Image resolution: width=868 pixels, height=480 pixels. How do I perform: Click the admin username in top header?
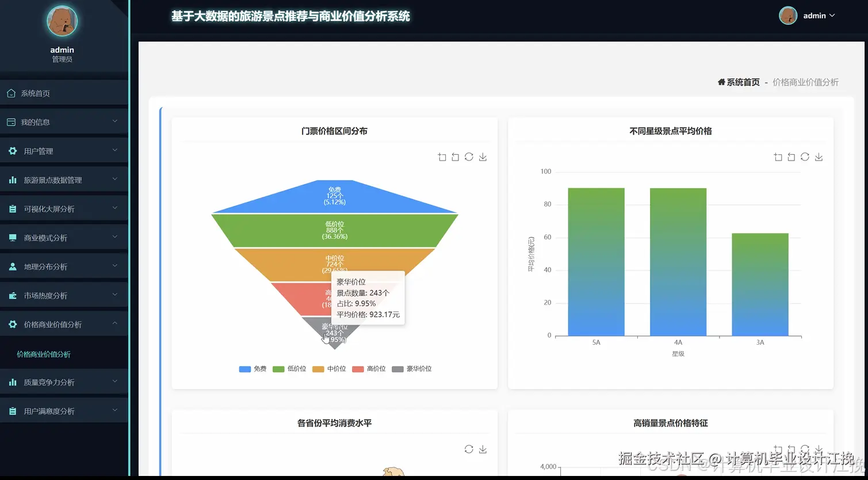pyautogui.click(x=815, y=16)
